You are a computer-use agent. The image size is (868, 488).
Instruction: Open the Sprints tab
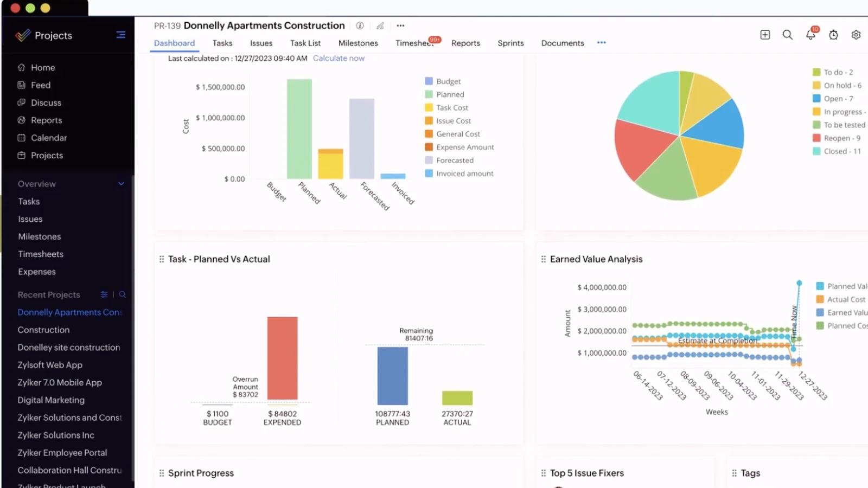(510, 43)
